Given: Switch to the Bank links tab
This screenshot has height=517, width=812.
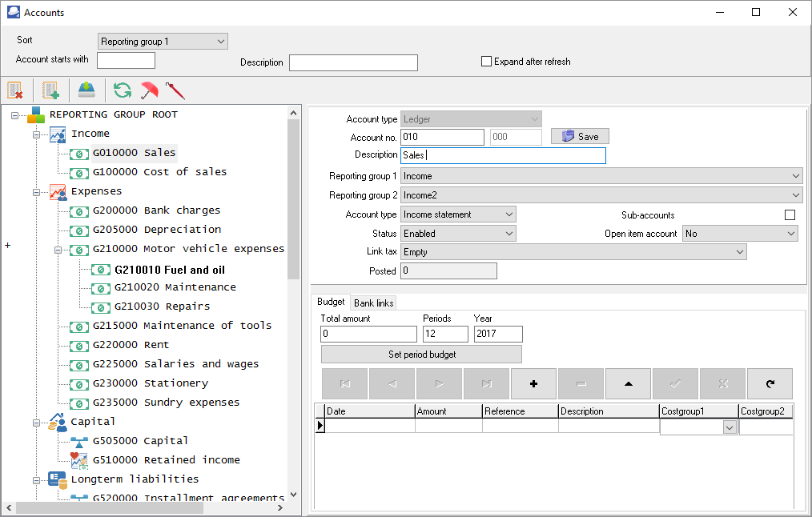Looking at the screenshot, I should pyautogui.click(x=373, y=303).
